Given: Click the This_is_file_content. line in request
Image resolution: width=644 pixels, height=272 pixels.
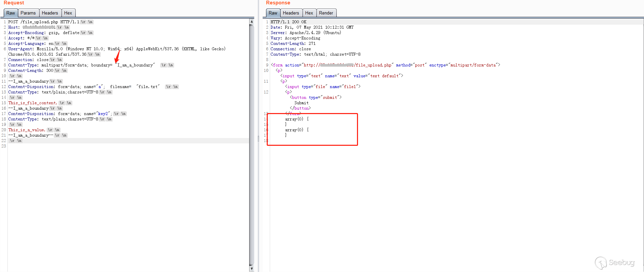Looking at the screenshot, I should coord(32,103).
